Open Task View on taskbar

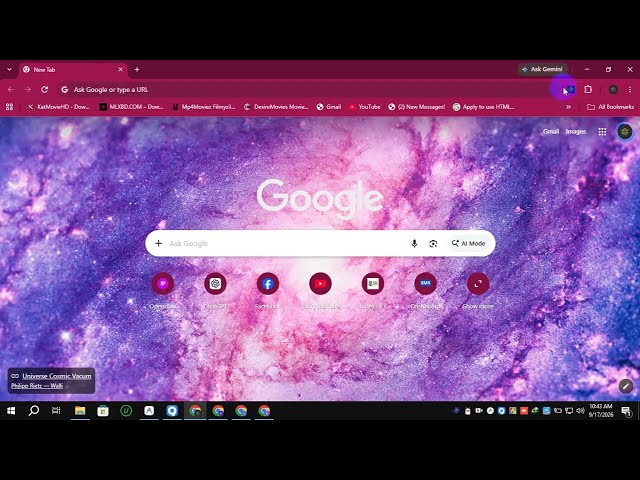[x=56, y=411]
